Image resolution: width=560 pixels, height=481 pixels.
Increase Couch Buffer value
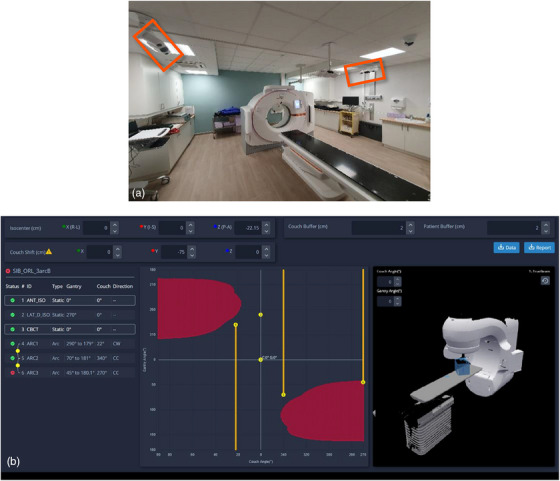410,225
